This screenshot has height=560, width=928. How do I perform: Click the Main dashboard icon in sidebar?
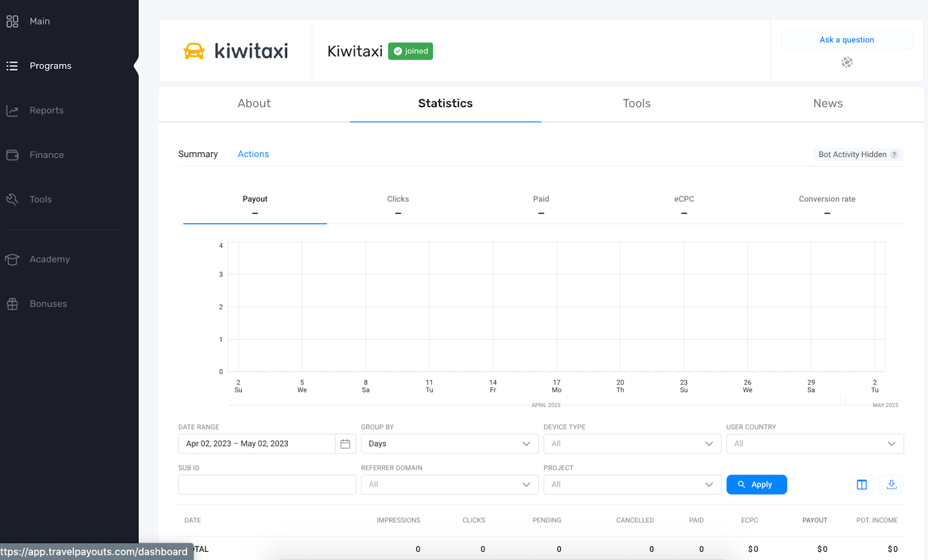click(12, 21)
